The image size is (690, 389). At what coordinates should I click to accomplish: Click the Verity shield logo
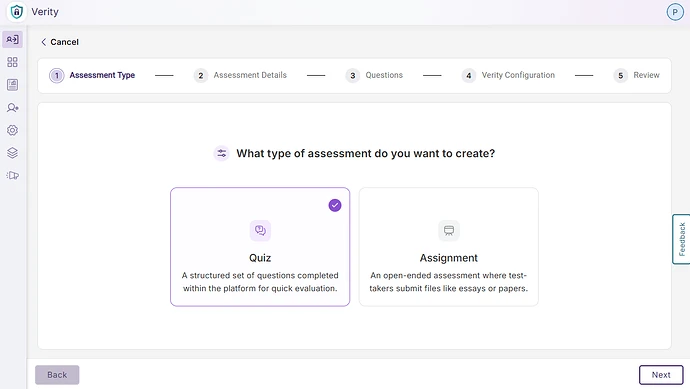point(17,12)
